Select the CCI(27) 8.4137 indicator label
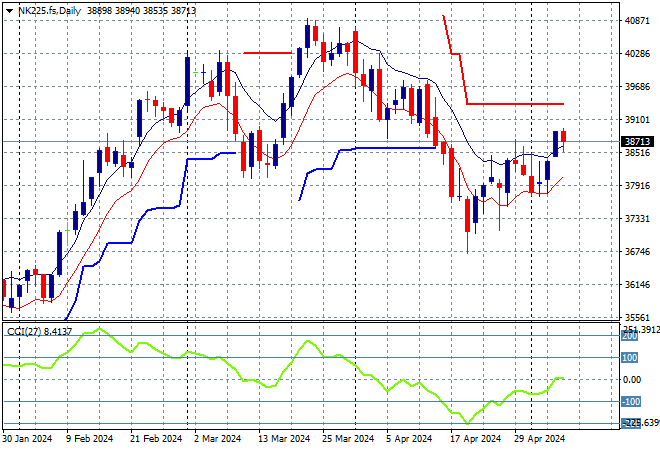Screen dimensions: 660x450 [x=40, y=332]
